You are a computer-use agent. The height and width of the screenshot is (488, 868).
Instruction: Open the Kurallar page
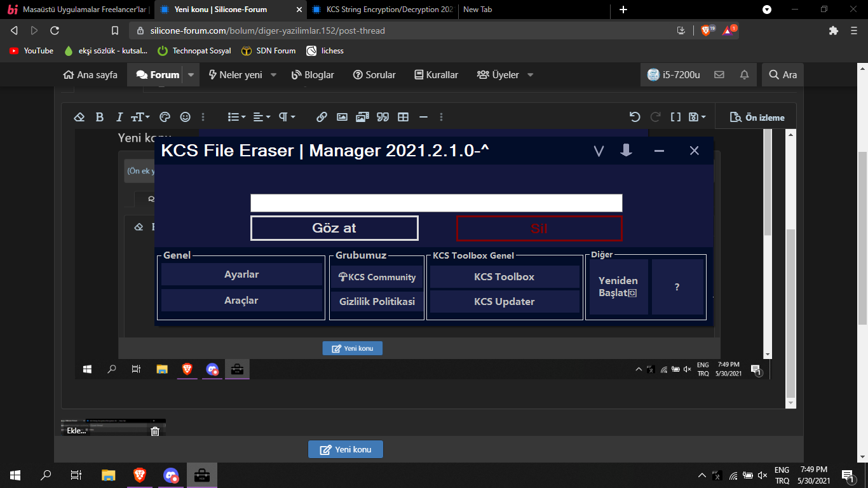[x=436, y=75]
